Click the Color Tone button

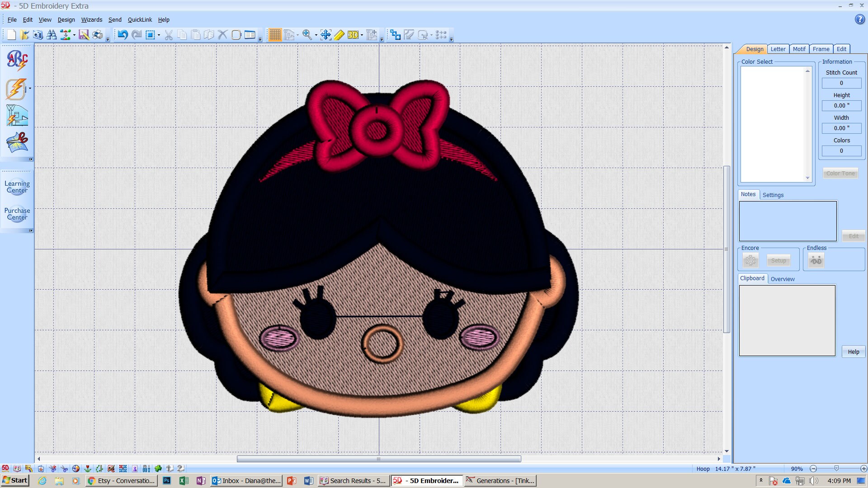(x=840, y=173)
